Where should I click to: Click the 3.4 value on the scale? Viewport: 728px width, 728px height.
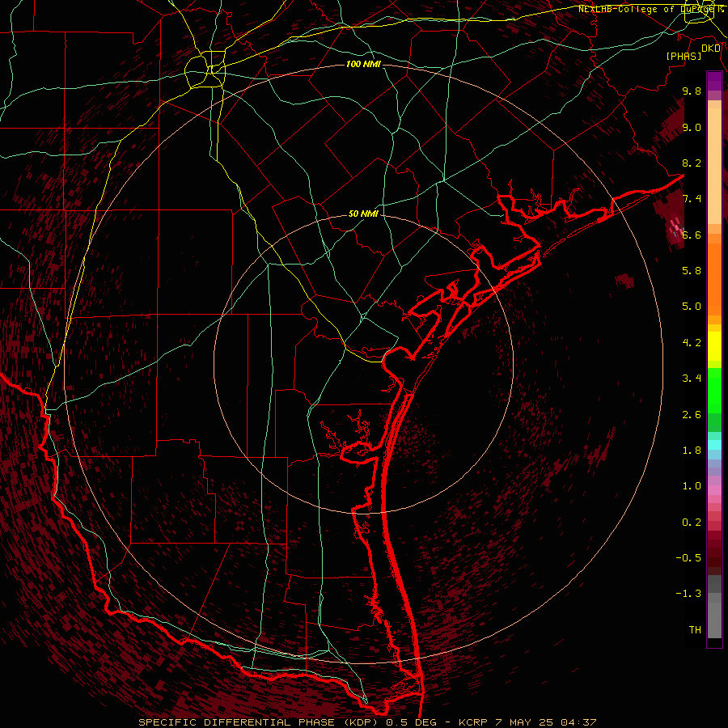point(692,379)
